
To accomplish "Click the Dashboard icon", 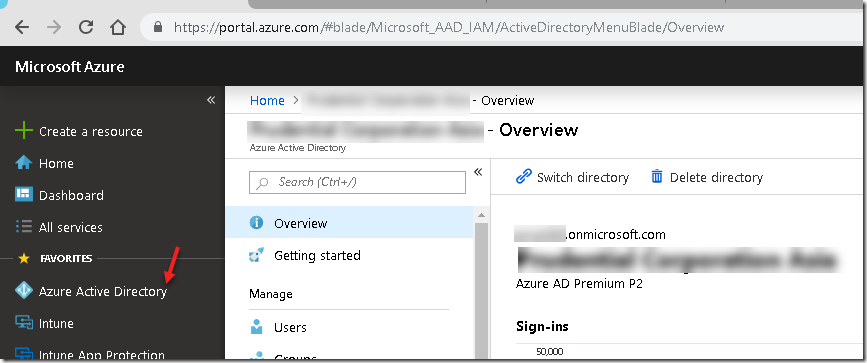I will point(24,195).
